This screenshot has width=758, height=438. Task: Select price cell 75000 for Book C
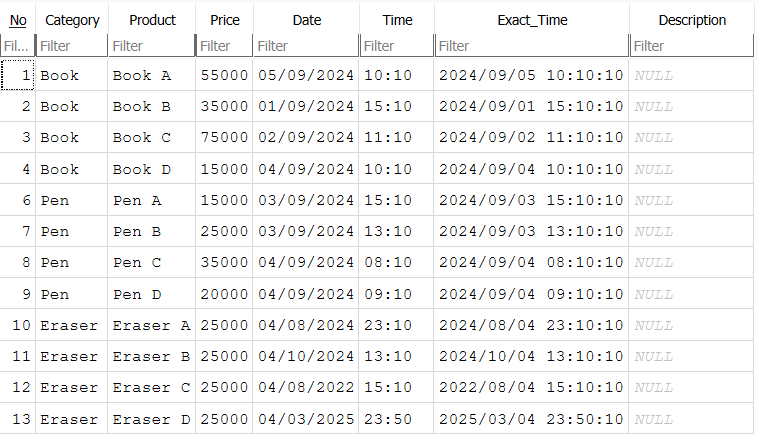tap(224, 137)
